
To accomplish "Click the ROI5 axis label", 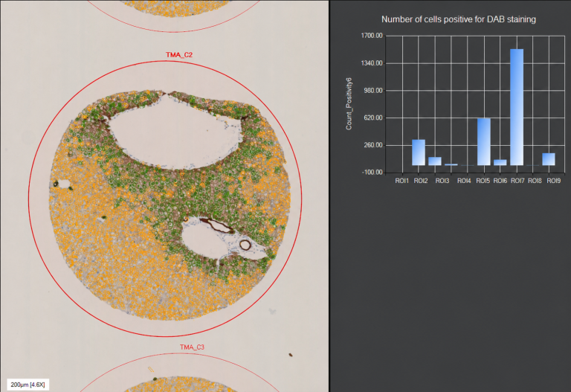I will click(x=483, y=181).
